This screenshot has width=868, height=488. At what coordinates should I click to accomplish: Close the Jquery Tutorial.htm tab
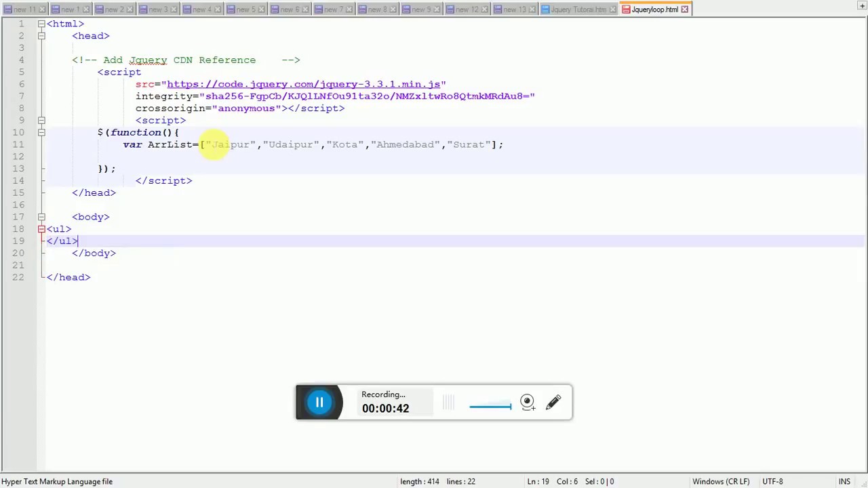(613, 9)
